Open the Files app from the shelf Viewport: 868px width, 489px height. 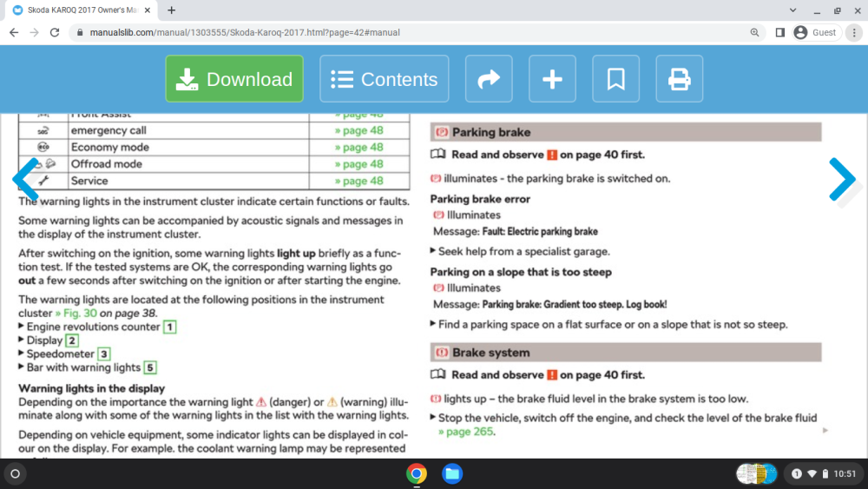coord(451,473)
